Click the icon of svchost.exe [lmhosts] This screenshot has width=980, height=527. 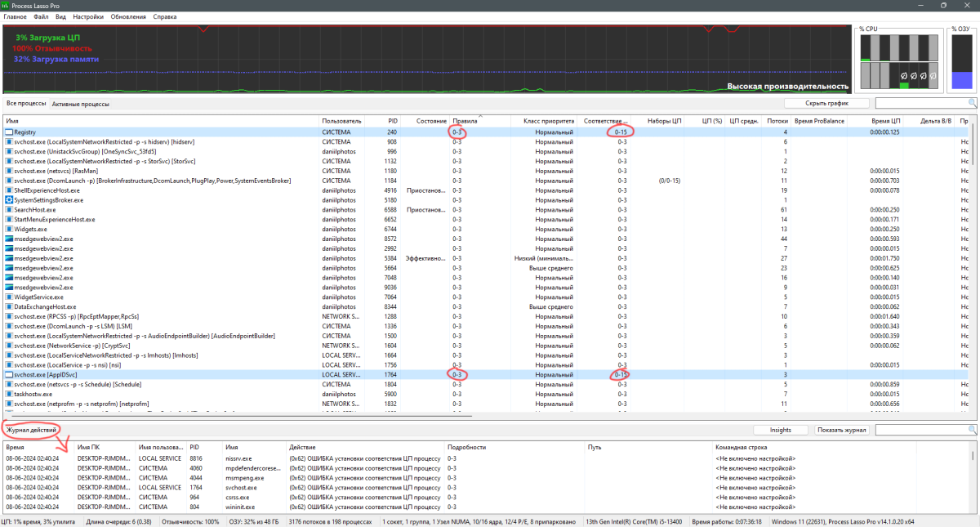tap(9, 355)
